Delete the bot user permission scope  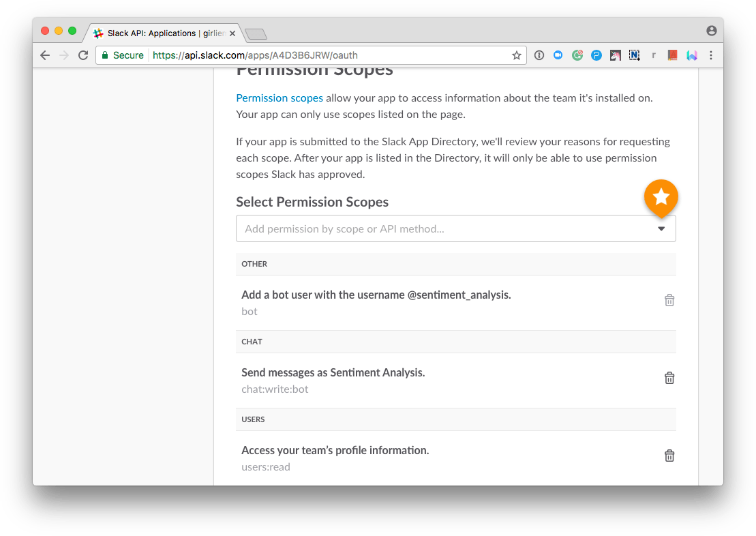click(x=669, y=300)
